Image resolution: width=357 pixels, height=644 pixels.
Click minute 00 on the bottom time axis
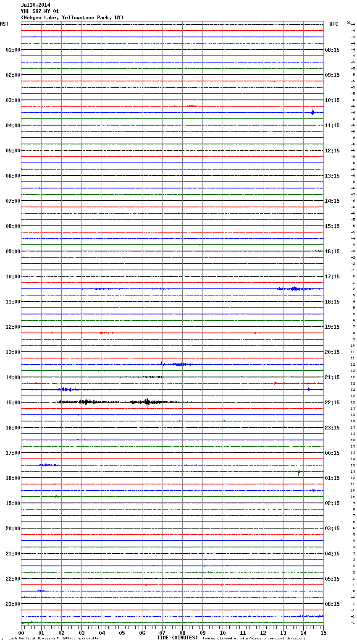pos(21,633)
